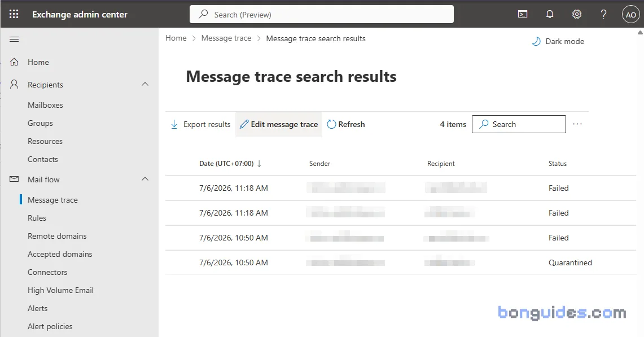Click the moon icon for Dark mode
Viewport: 644px width, 337px height.
click(x=536, y=41)
